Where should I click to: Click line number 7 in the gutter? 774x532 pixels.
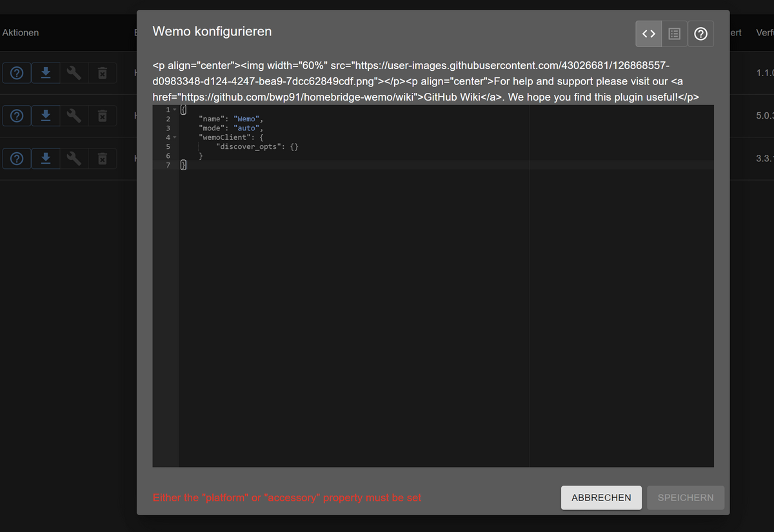[x=168, y=165]
